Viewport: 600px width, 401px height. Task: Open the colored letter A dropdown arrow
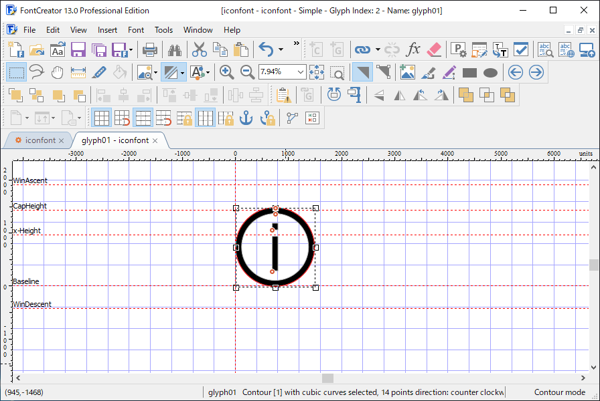click(x=208, y=72)
